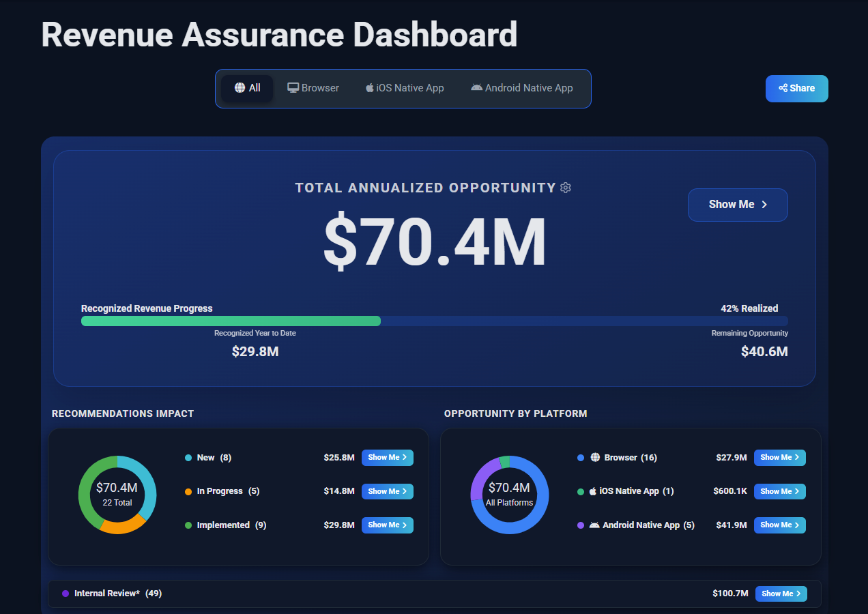Click the gear icon beside Total Annualized Opportunity

(x=565, y=188)
